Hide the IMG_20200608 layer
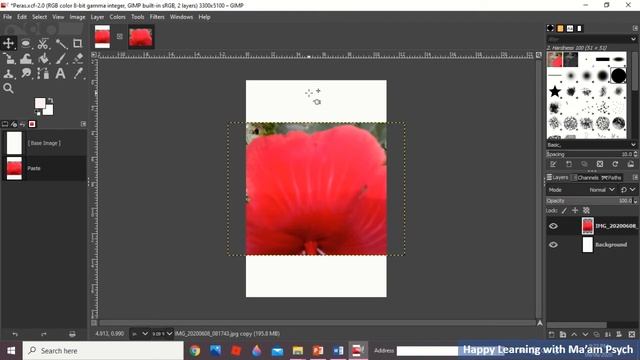The height and width of the screenshot is (360, 640). pos(553,226)
